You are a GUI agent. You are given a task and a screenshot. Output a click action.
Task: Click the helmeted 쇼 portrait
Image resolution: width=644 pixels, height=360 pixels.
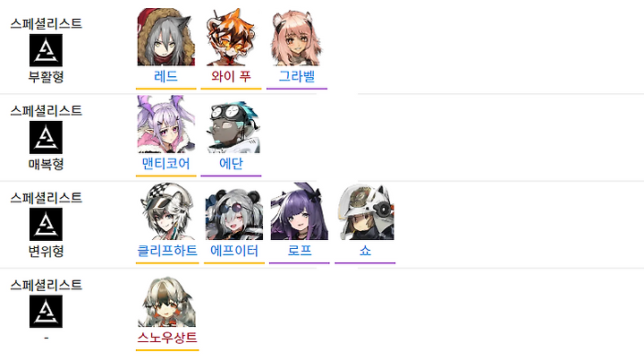[x=366, y=212]
